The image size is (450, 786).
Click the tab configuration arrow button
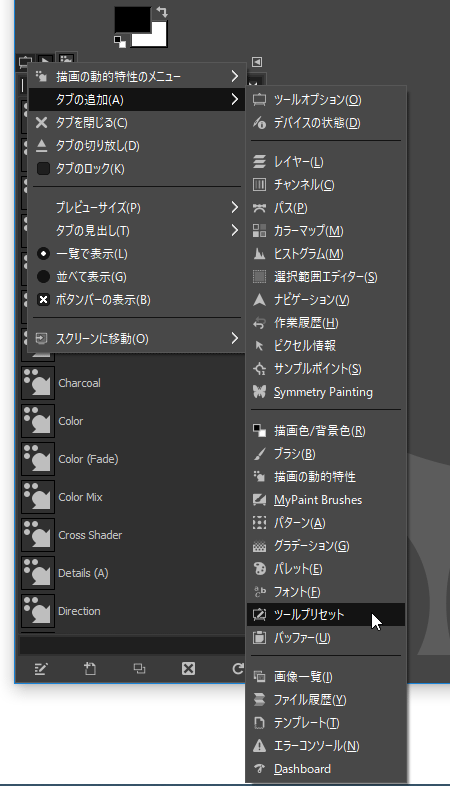point(257,62)
